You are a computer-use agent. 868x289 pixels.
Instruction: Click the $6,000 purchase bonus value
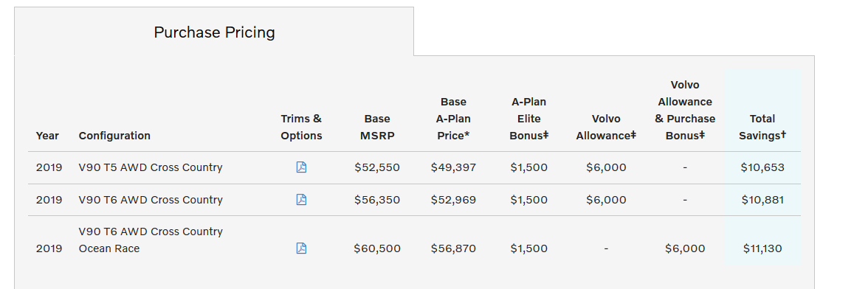pos(685,248)
